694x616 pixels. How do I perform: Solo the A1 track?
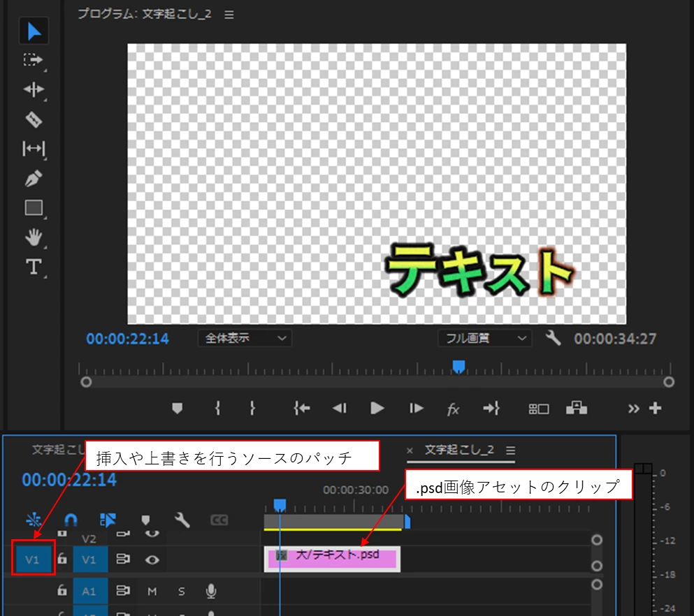click(x=182, y=592)
